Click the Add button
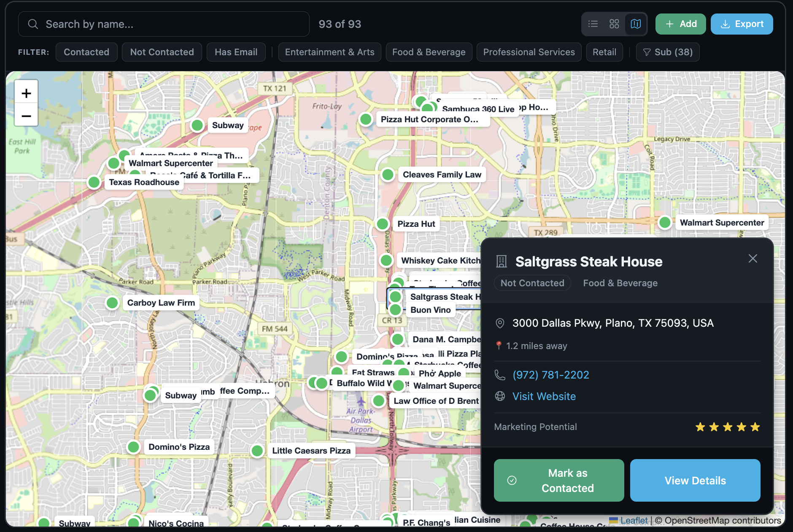 coord(680,24)
